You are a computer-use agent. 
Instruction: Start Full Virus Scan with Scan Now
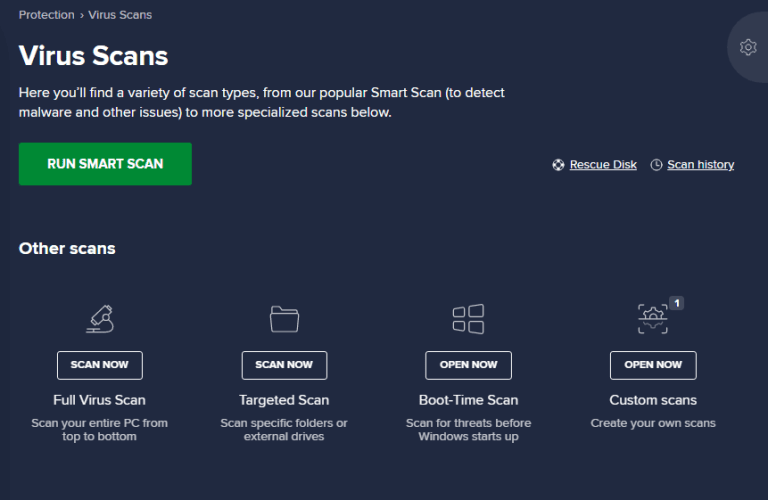[99, 365]
